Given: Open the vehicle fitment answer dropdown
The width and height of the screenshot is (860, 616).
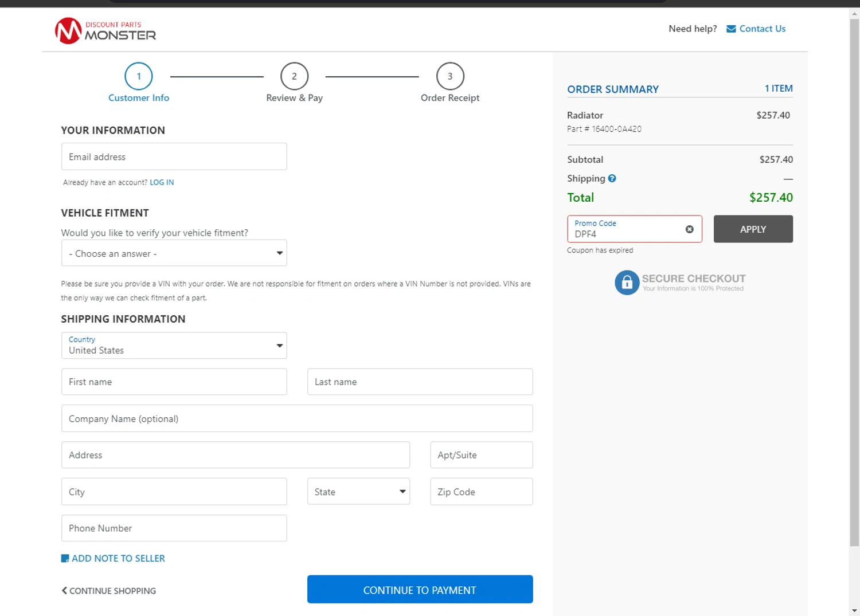Looking at the screenshot, I should [174, 253].
